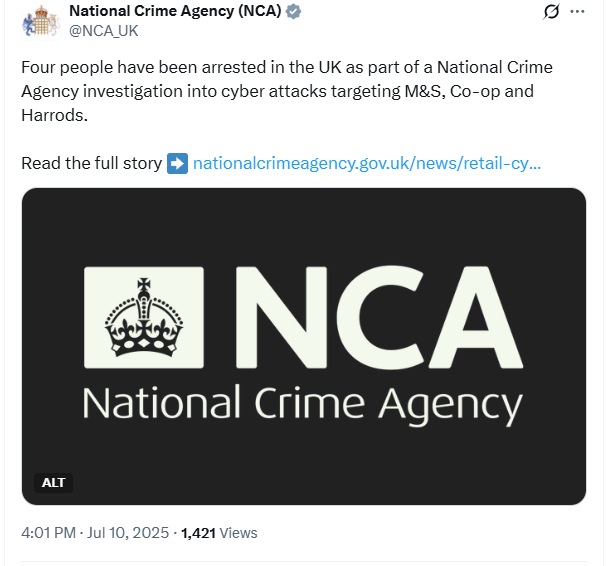Screen dimensions: 607x566
Task: Click the 4:01 PM post time
Action: [x=48, y=533]
